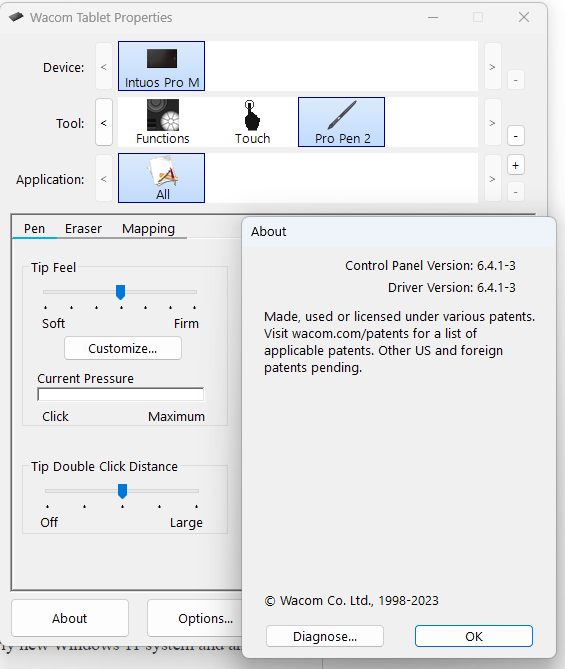Add application with plus button
Screen dimensions: 565x669
click(515, 166)
